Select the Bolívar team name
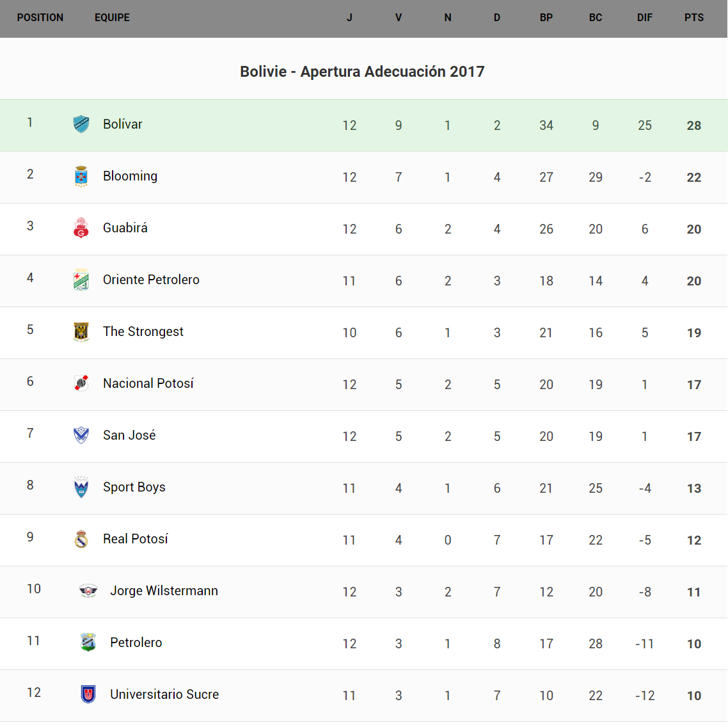 tap(123, 124)
